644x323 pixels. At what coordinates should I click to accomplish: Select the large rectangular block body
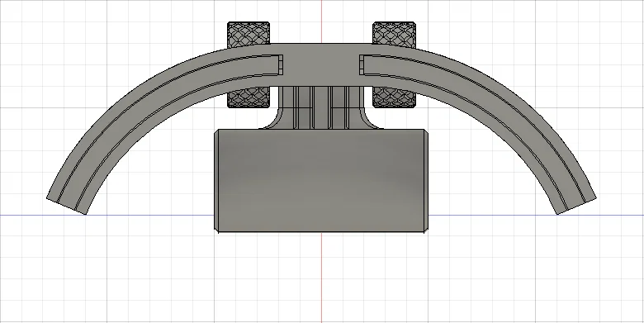(x=321, y=181)
